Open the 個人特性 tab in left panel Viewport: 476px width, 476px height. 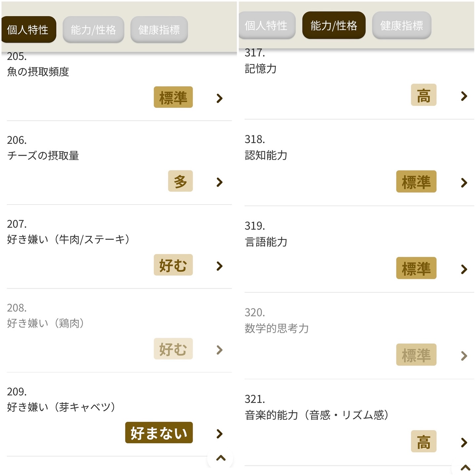(28, 30)
